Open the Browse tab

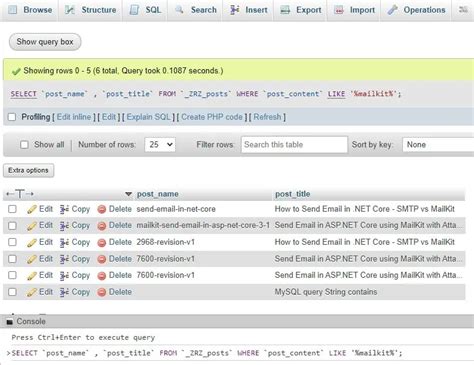click(30, 10)
